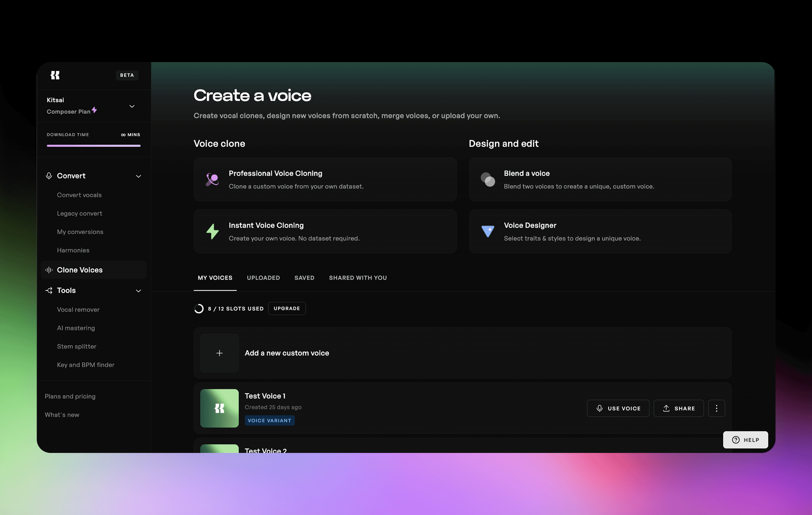Image resolution: width=812 pixels, height=515 pixels.
Task: Open Key and BPM finder
Action: pos(86,365)
